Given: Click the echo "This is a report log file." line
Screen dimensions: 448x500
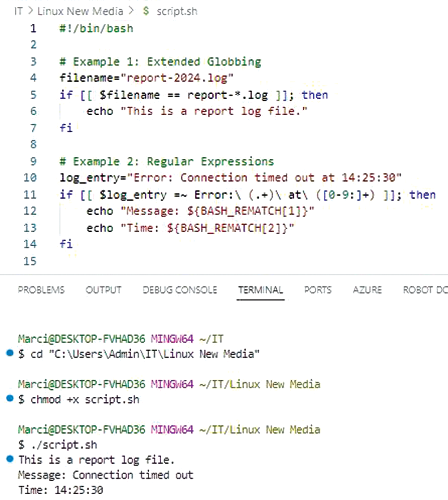Looking at the screenshot, I should pos(197,111).
